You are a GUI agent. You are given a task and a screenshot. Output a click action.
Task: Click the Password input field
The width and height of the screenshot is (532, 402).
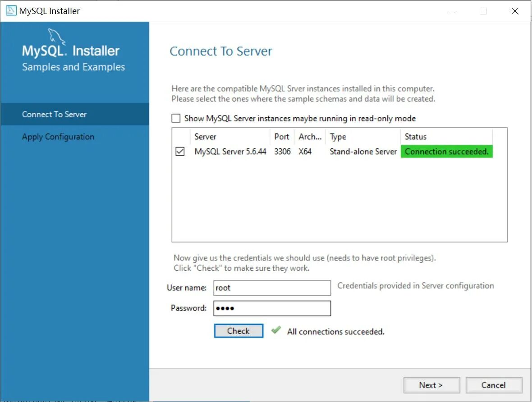tap(272, 308)
